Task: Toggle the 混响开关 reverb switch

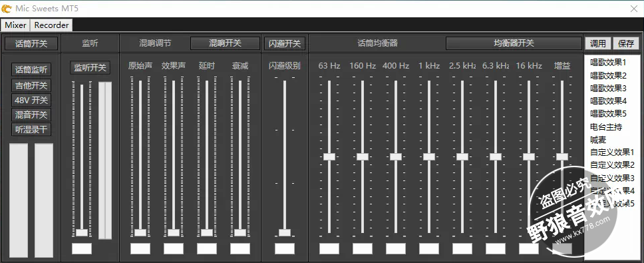Action: [225, 43]
